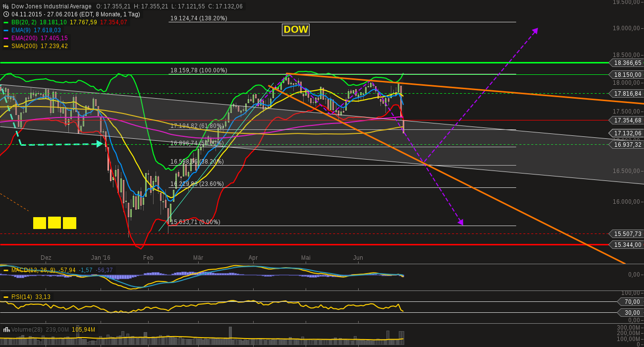Click Fibonacci label 19.124,74 (138.20%)
This screenshot has height=347, width=644.
(199, 18)
